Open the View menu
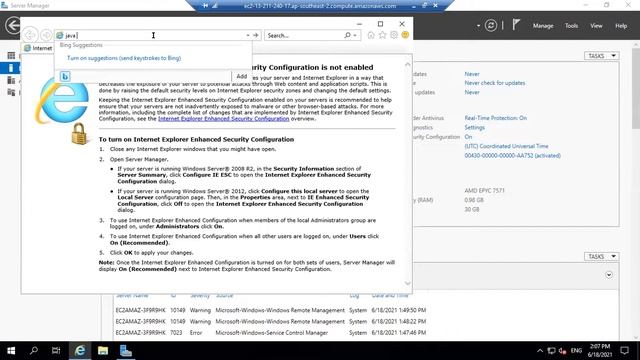 [596, 26]
